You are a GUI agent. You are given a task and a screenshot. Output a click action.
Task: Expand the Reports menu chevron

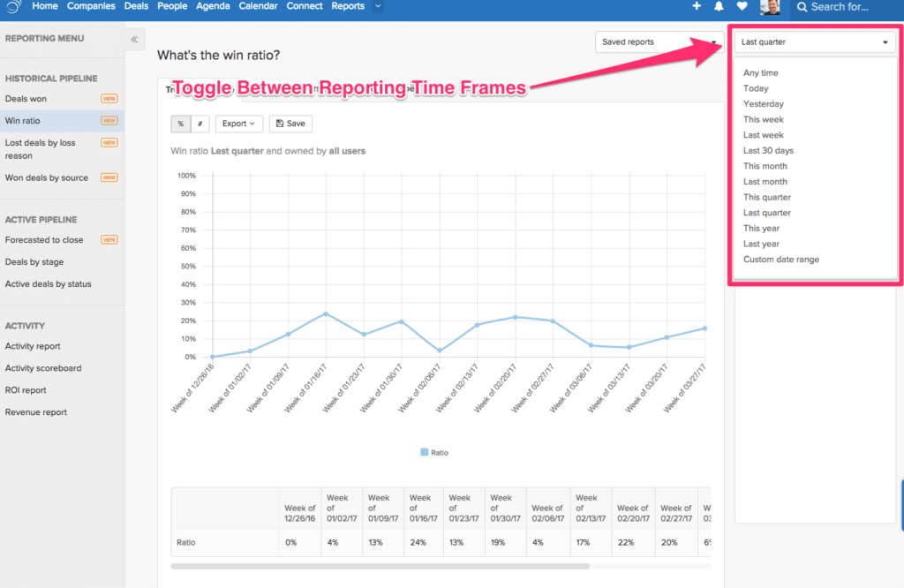coord(376,7)
